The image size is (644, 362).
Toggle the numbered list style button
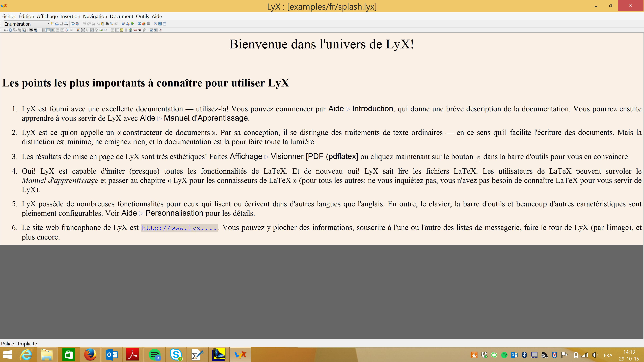49,30
